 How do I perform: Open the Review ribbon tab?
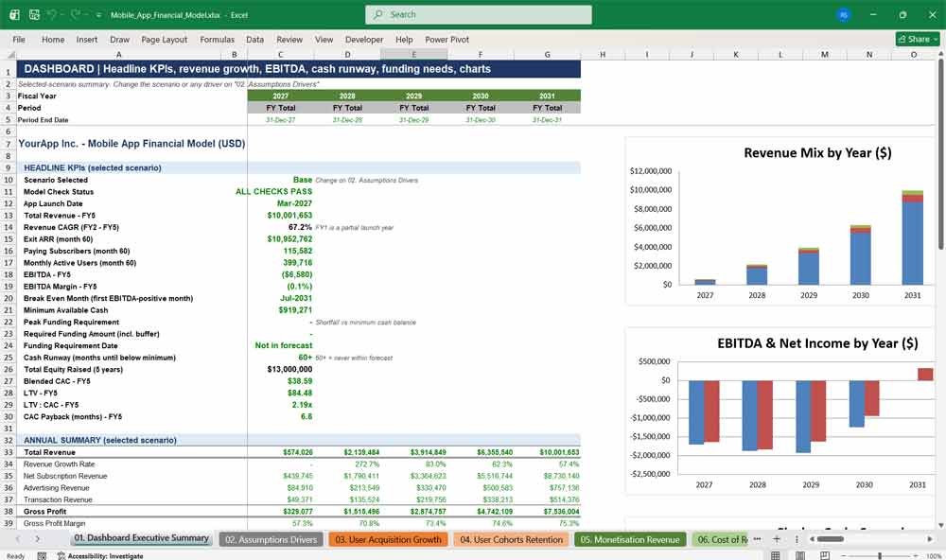289,39
